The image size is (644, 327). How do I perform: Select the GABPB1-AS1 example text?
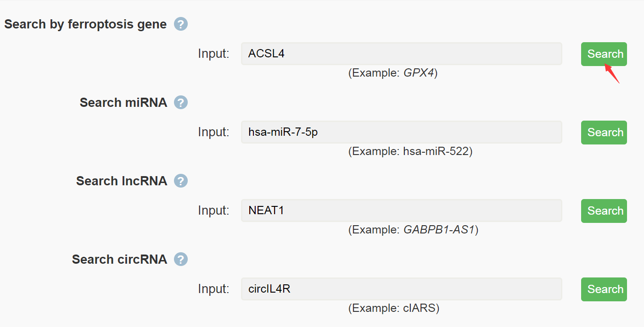(x=439, y=230)
